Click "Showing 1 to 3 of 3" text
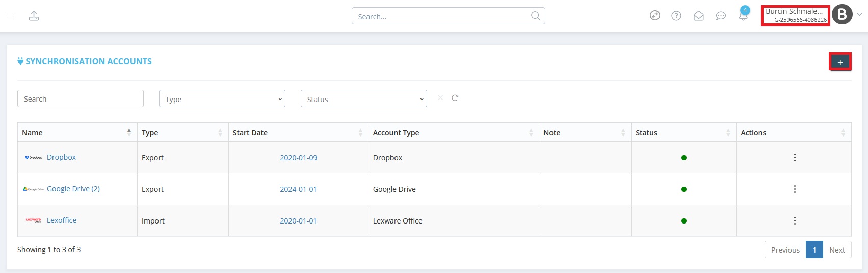This screenshot has height=273, width=868. tap(49, 250)
